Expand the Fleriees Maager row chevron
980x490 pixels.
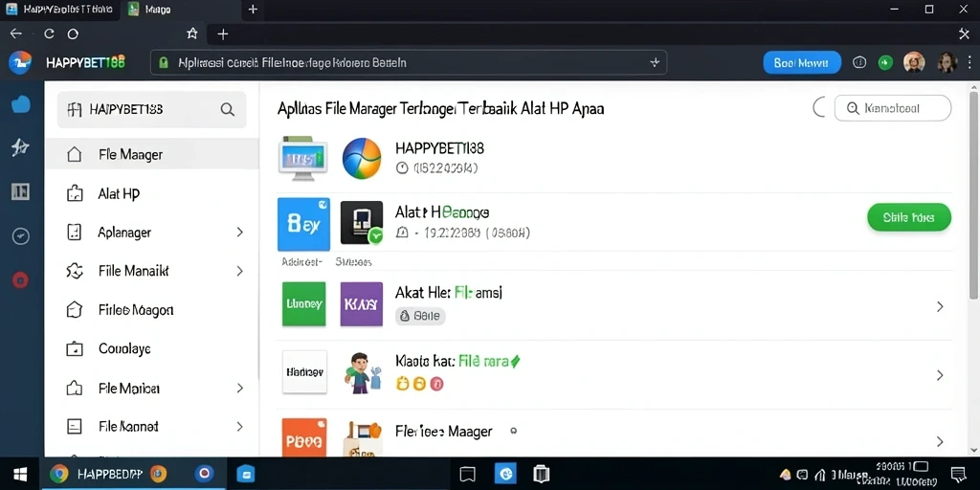coord(940,441)
